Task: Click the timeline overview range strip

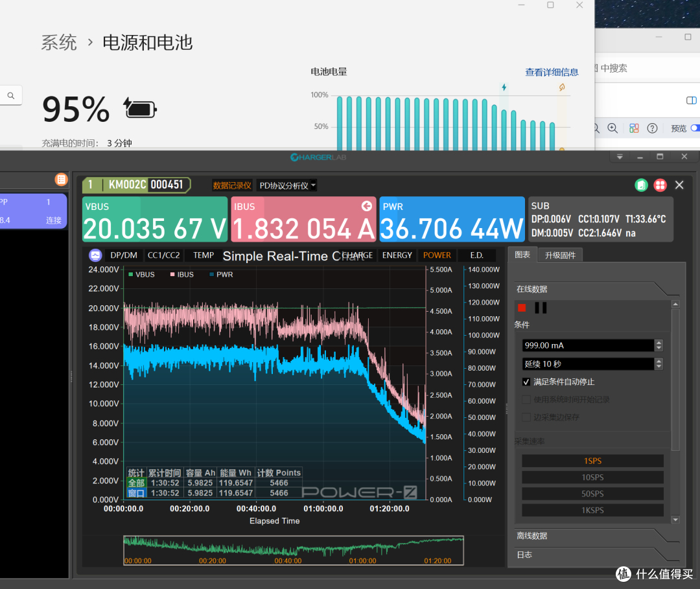Action: click(294, 551)
